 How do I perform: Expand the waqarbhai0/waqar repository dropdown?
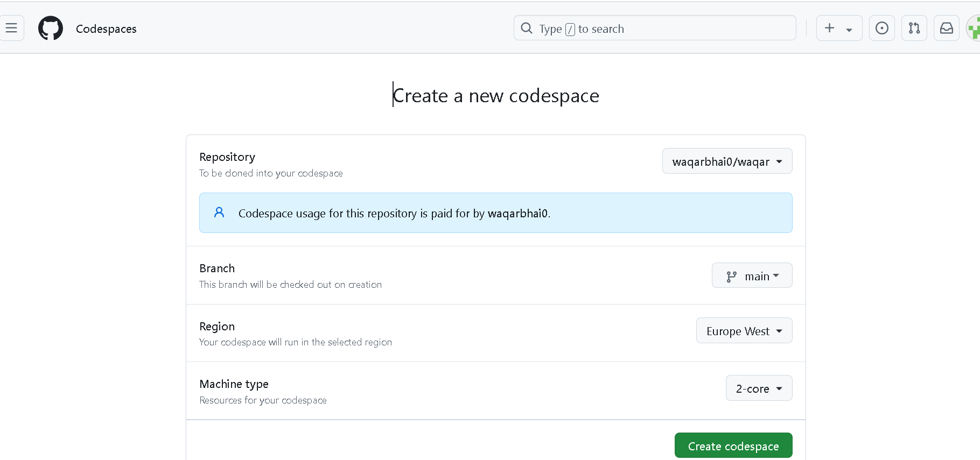click(x=727, y=161)
